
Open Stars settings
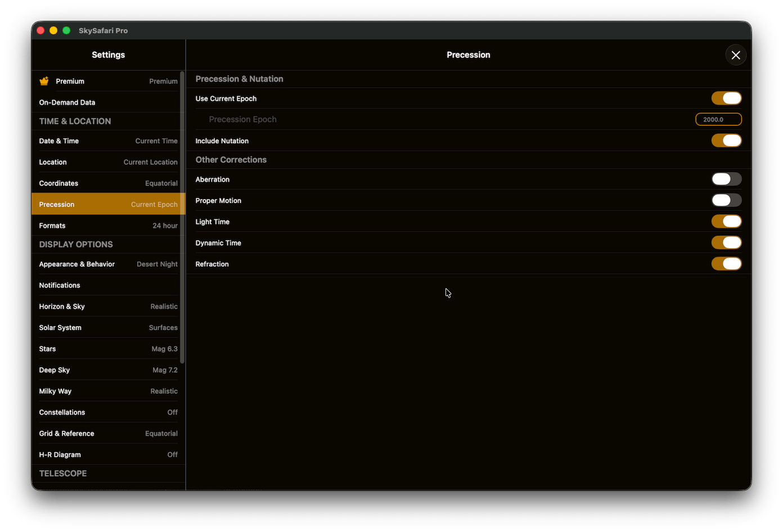point(108,349)
